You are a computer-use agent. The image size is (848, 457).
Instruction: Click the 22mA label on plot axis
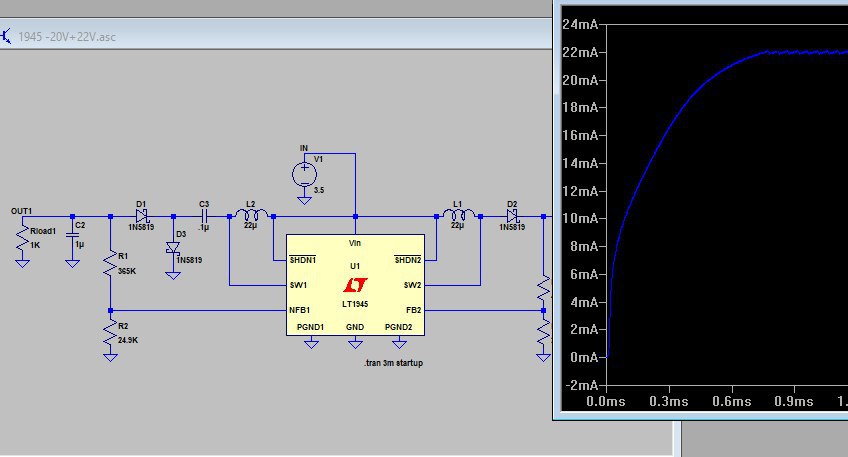580,52
